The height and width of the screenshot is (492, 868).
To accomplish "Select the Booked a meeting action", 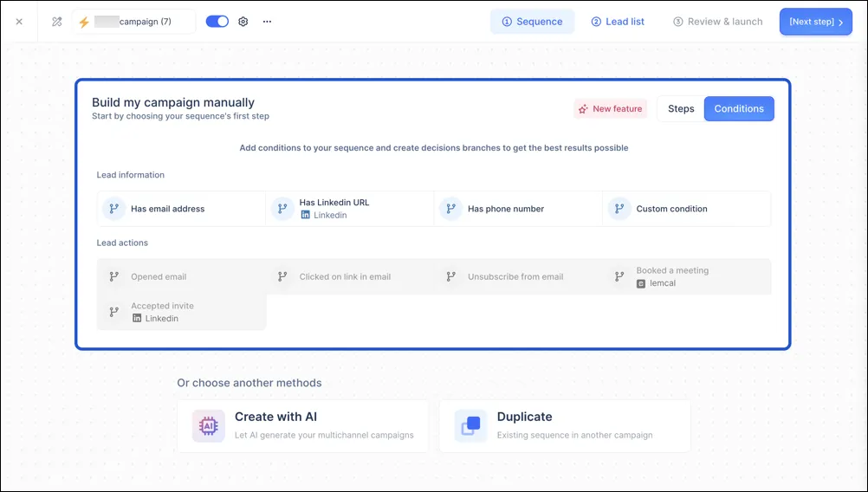I will tap(686, 276).
